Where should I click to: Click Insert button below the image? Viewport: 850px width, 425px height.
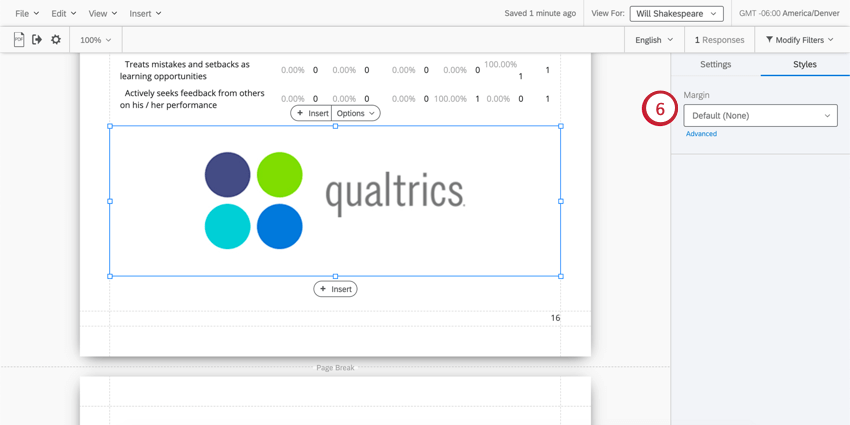pos(336,289)
